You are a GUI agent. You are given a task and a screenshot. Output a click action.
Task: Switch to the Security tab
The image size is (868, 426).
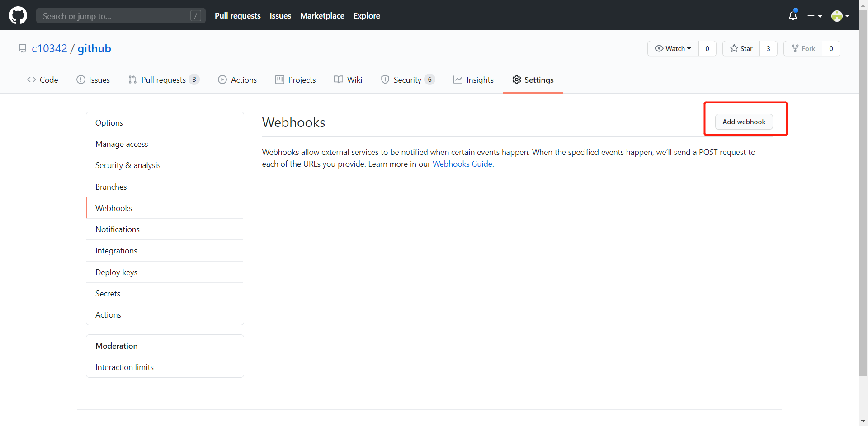tap(408, 80)
